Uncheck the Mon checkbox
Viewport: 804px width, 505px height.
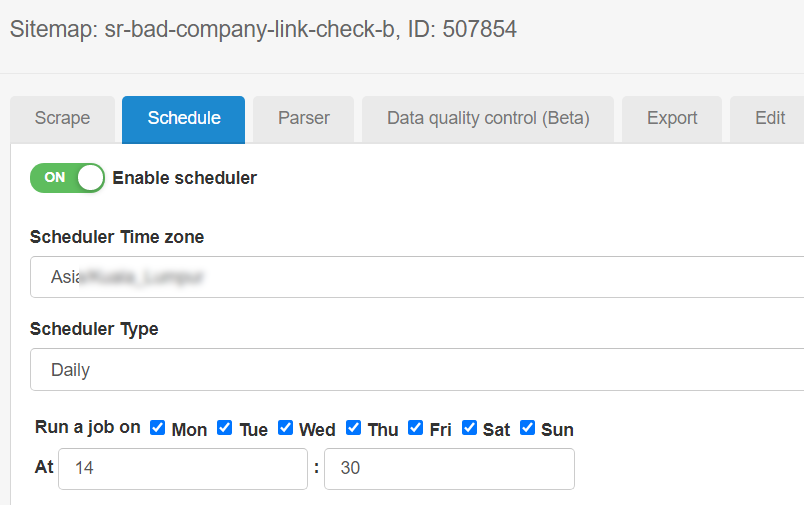point(157,428)
